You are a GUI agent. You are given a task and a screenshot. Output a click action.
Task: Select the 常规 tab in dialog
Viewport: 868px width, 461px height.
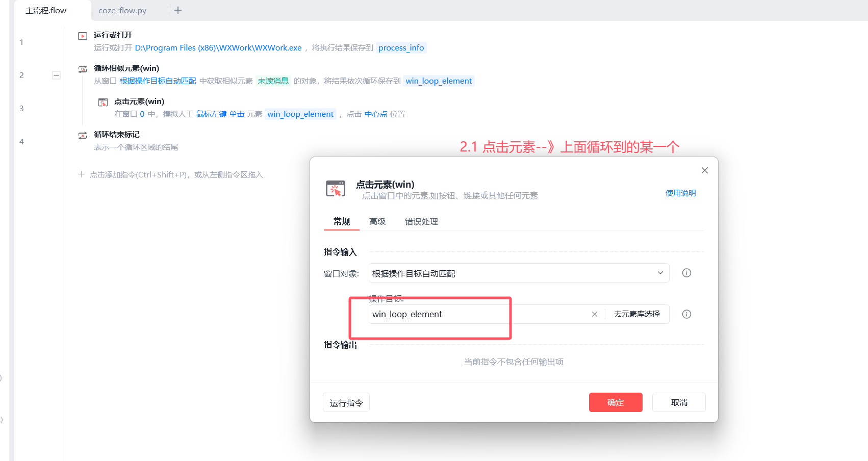[342, 221]
